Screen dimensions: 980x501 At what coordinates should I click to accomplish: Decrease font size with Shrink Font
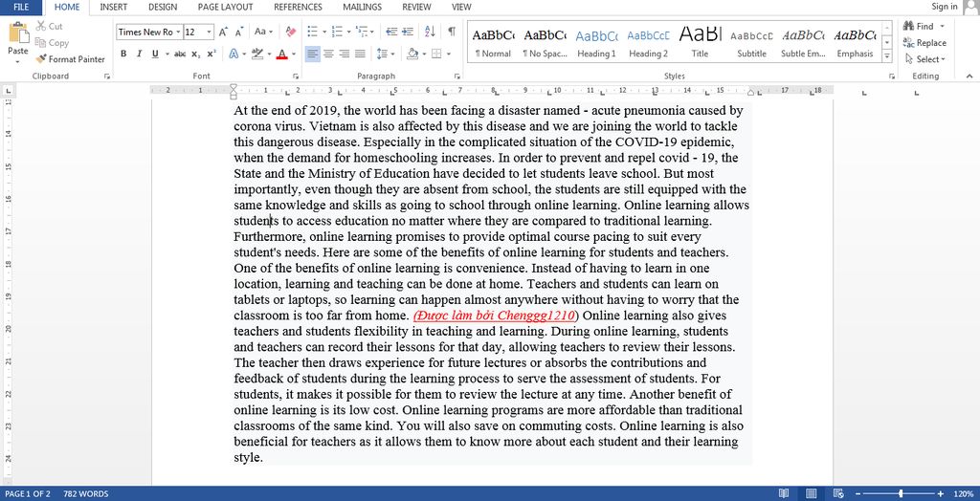pyautogui.click(x=239, y=32)
